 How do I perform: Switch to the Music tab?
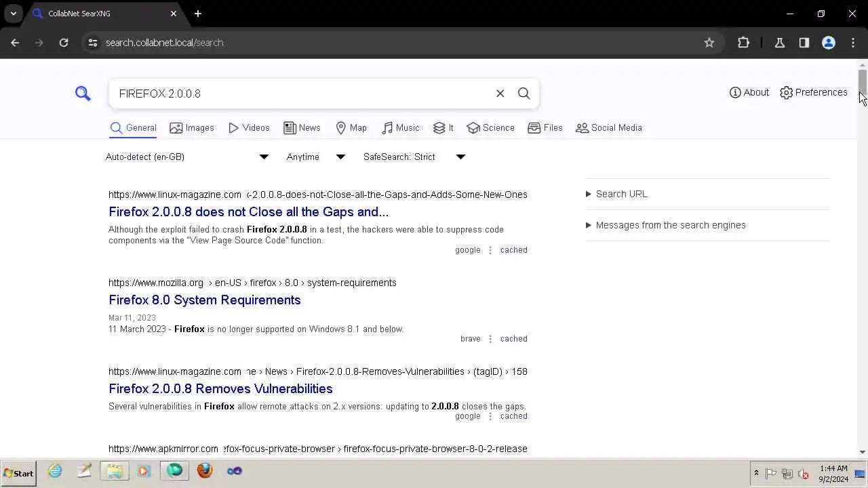click(400, 127)
